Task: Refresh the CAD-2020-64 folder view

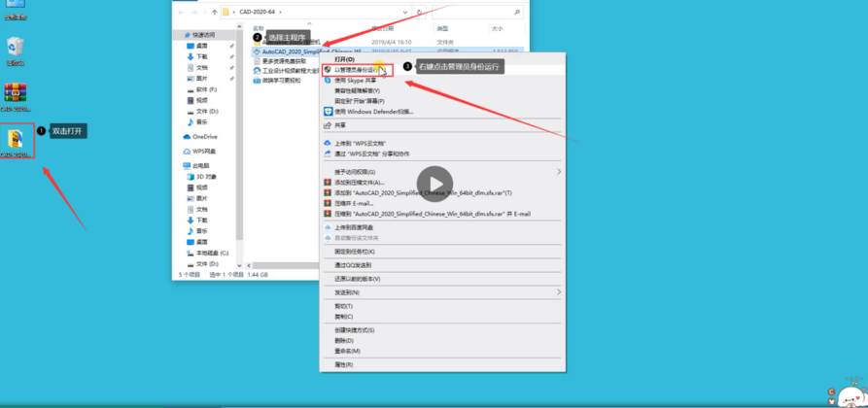Action: coord(420,12)
